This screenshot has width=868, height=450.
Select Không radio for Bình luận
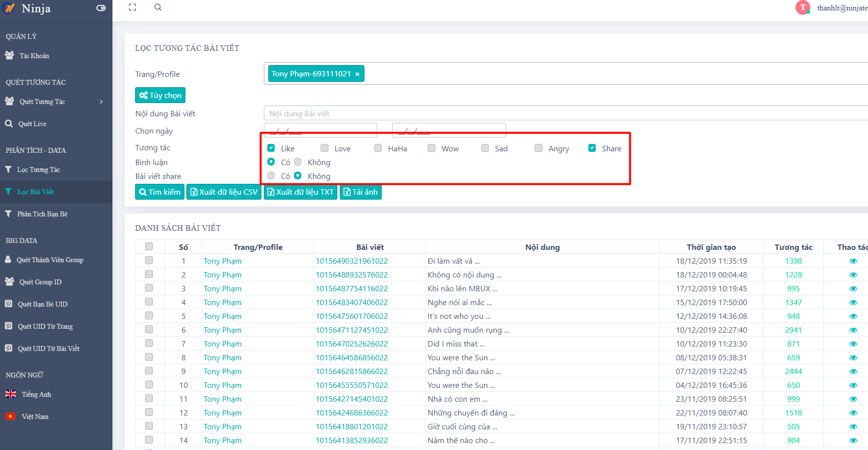(x=298, y=162)
